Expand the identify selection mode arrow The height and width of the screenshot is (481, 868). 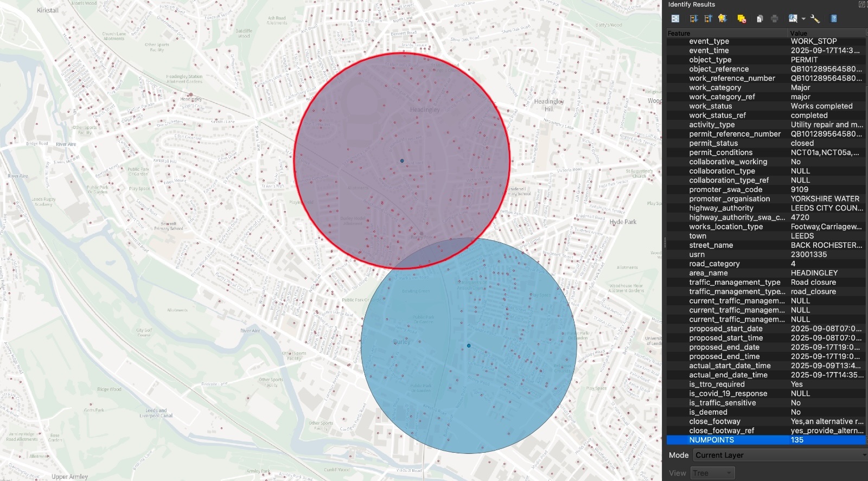pos(803,19)
